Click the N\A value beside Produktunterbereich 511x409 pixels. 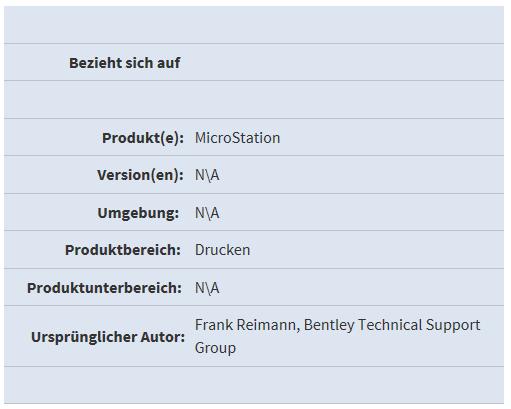tap(207, 288)
